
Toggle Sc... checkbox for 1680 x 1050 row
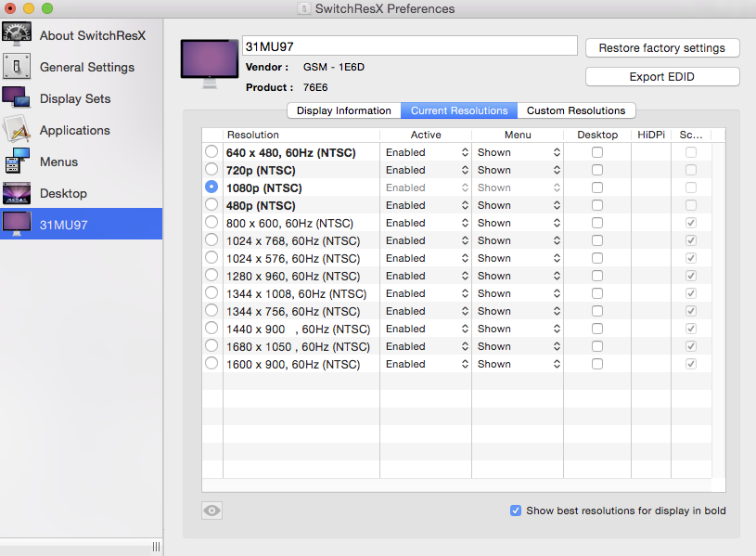pyautogui.click(x=691, y=346)
